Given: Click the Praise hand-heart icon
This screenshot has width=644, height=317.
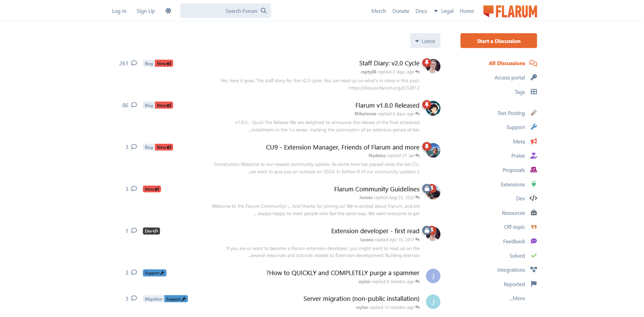Looking at the screenshot, I should [x=534, y=156].
